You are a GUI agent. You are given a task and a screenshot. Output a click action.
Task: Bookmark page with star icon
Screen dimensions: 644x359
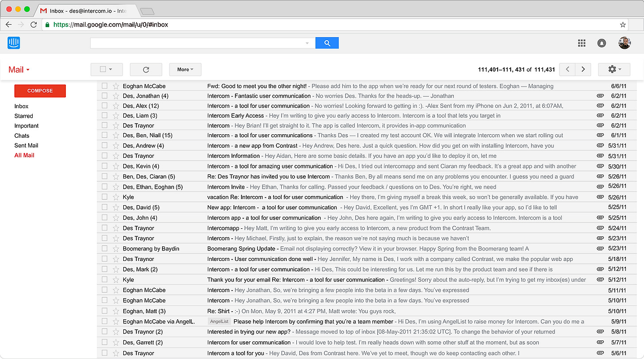tap(623, 24)
